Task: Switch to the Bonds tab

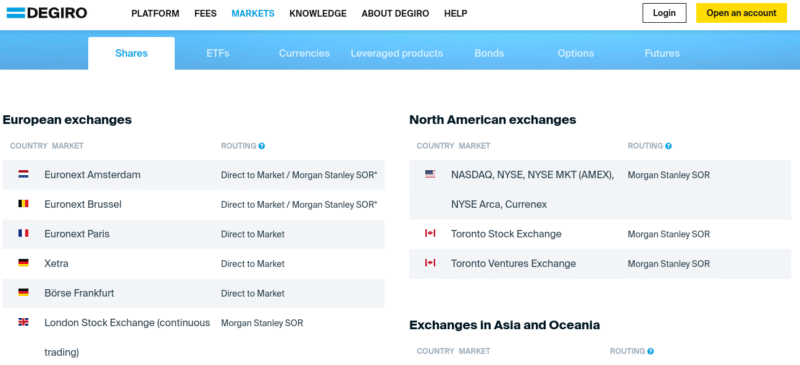Action: point(489,53)
